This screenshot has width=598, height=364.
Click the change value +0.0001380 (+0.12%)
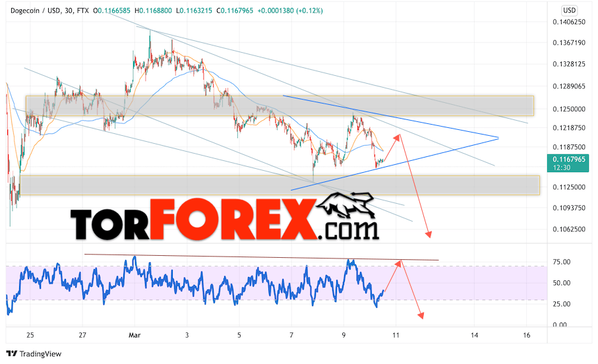click(x=290, y=11)
